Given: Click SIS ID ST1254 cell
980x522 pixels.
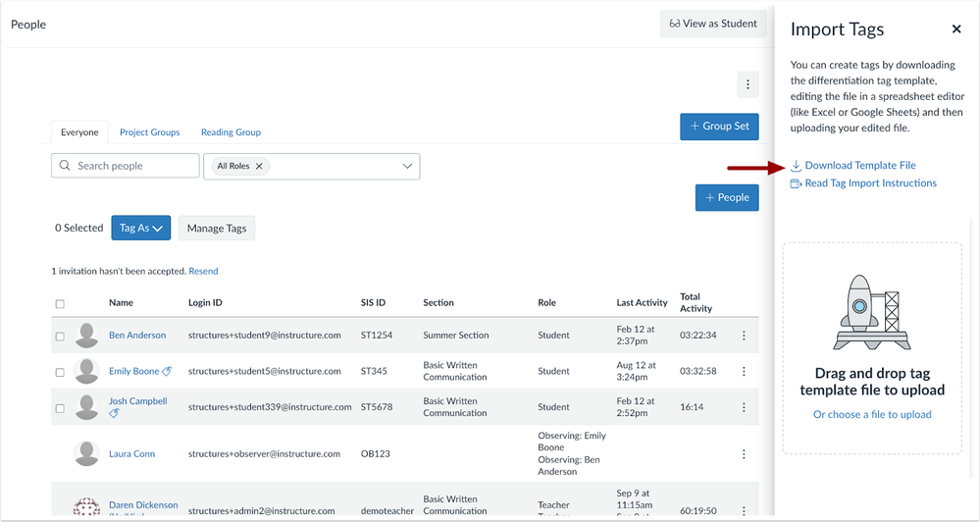Looking at the screenshot, I should tap(377, 335).
